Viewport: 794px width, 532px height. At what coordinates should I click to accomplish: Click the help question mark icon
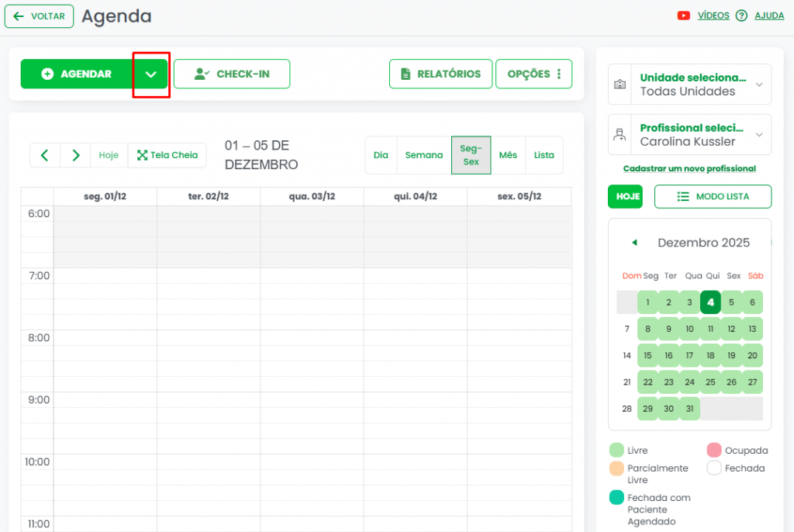[x=741, y=16]
